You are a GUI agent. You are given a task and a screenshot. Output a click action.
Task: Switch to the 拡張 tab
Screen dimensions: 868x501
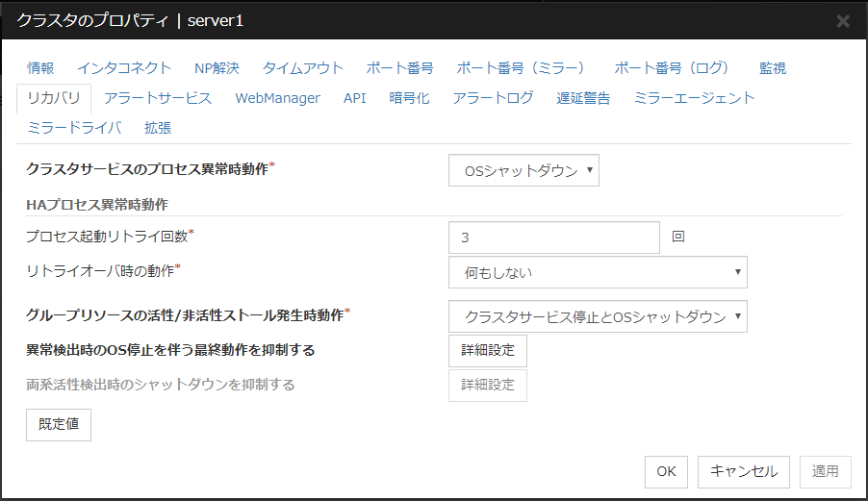[x=158, y=128]
